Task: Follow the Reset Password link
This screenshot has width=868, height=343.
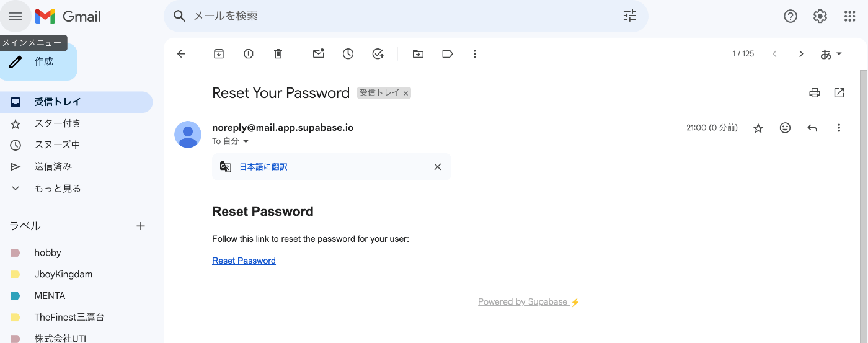Action: pyautogui.click(x=244, y=261)
